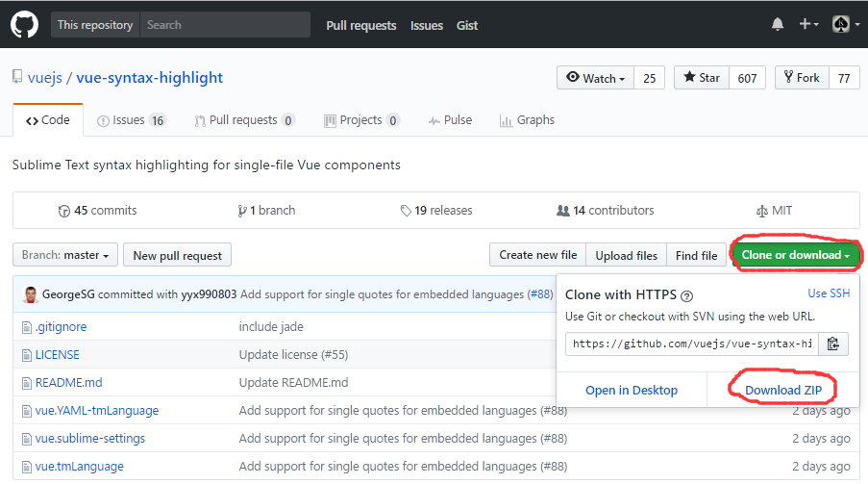Open the plus create-new dropdown
Image resolution: width=868 pixels, height=484 pixels.
[808, 25]
